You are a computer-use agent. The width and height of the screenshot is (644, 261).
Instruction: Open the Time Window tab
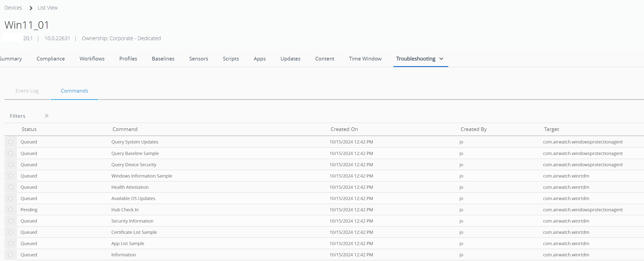point(365,59)
